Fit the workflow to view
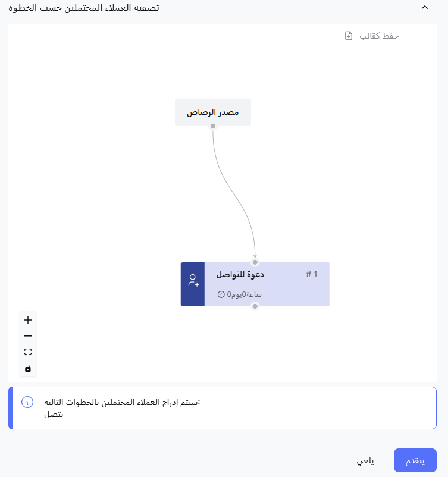 coord(28,352)
